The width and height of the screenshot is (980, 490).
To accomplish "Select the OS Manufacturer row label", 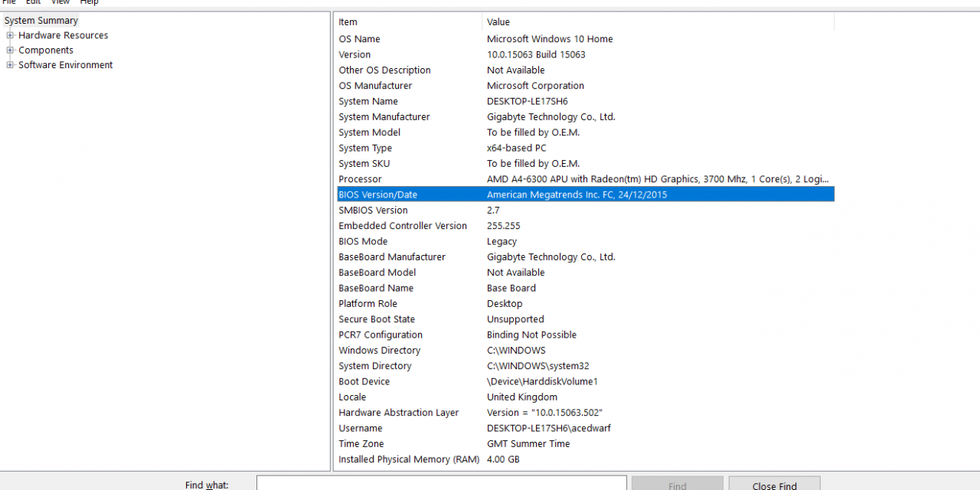I will 375,86.
